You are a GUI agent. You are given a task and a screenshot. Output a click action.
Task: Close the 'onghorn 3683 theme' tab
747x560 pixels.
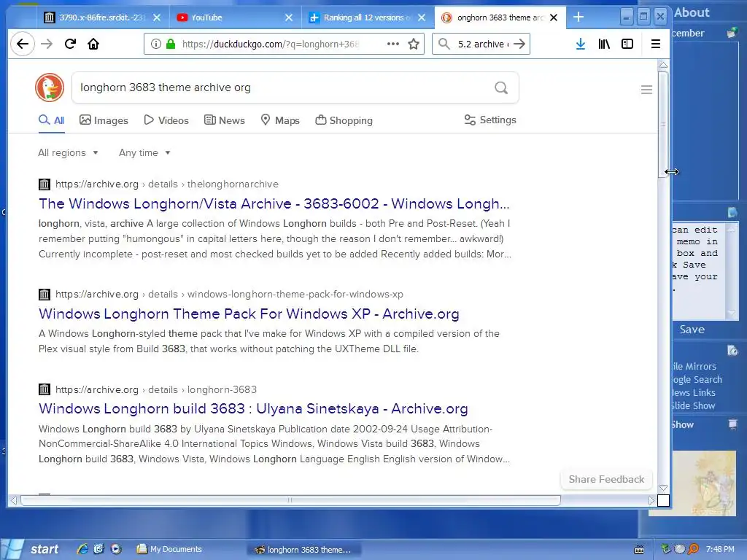(x=554, y=17)
